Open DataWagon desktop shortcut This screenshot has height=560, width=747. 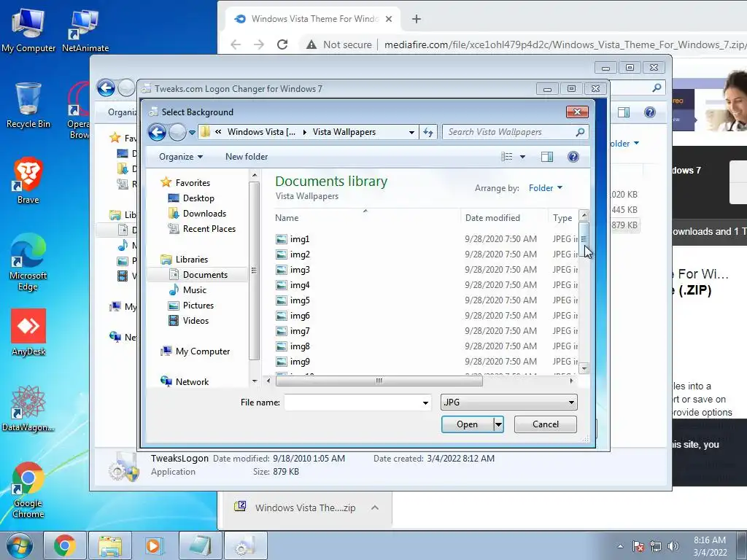coord(28,408)
